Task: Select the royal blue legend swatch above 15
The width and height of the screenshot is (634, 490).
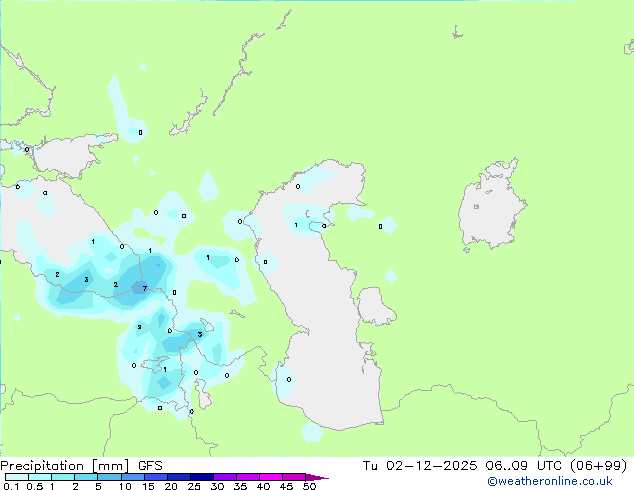Action: [x=156, y=477]
